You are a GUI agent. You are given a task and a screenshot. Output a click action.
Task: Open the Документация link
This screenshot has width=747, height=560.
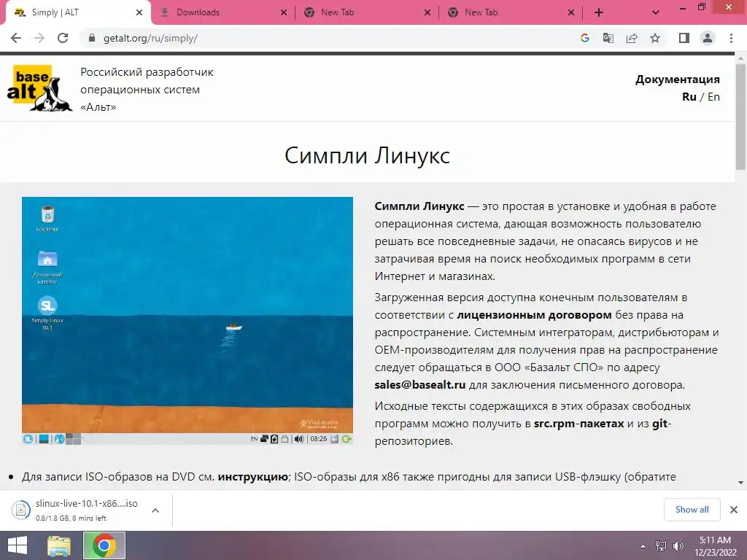click(678, 79)
